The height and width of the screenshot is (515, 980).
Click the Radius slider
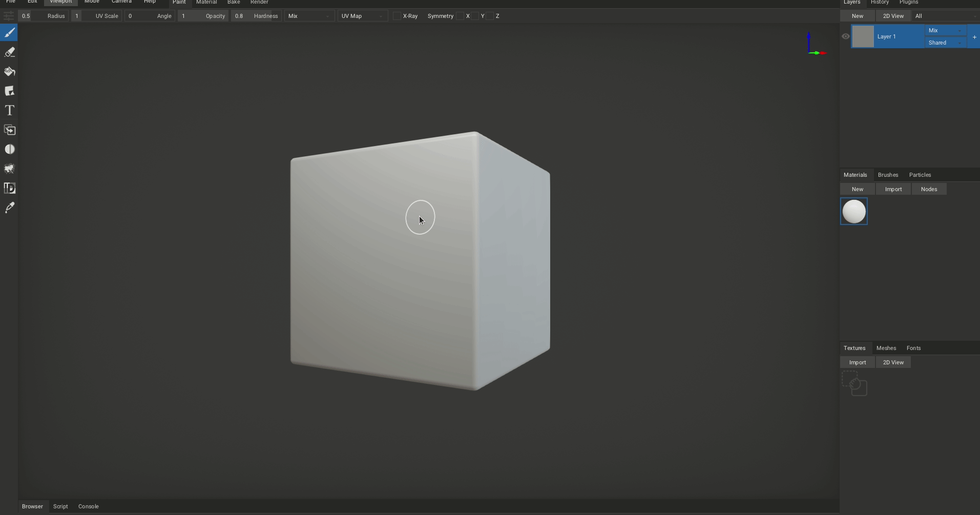coord(44,16)
